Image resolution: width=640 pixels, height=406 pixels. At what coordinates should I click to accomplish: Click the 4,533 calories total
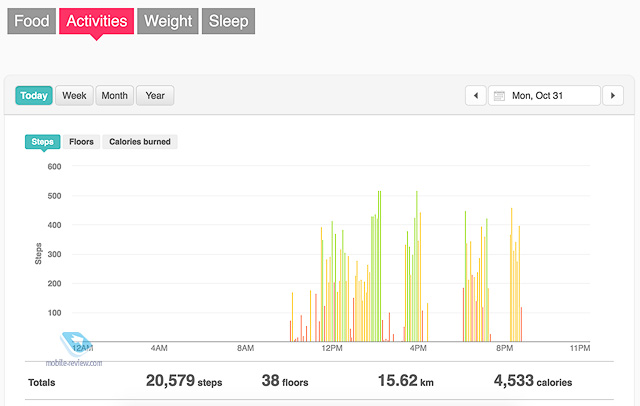pos(533,381)
